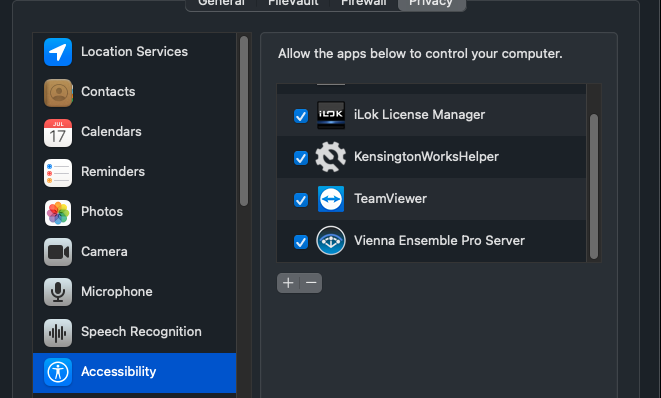Click the TeamViewer app icon
Screen dimensions: 661x398
pyautogui.click(x=330, y=199)
